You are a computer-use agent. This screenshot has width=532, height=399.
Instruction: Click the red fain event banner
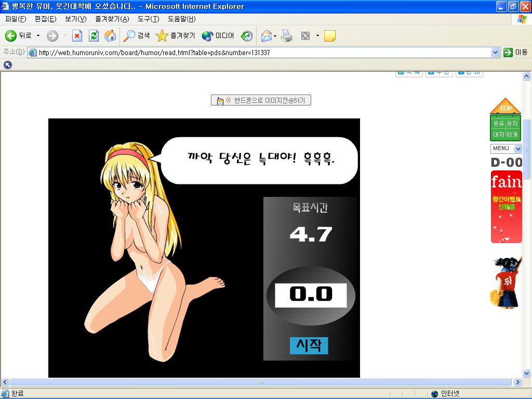(506, 207)
